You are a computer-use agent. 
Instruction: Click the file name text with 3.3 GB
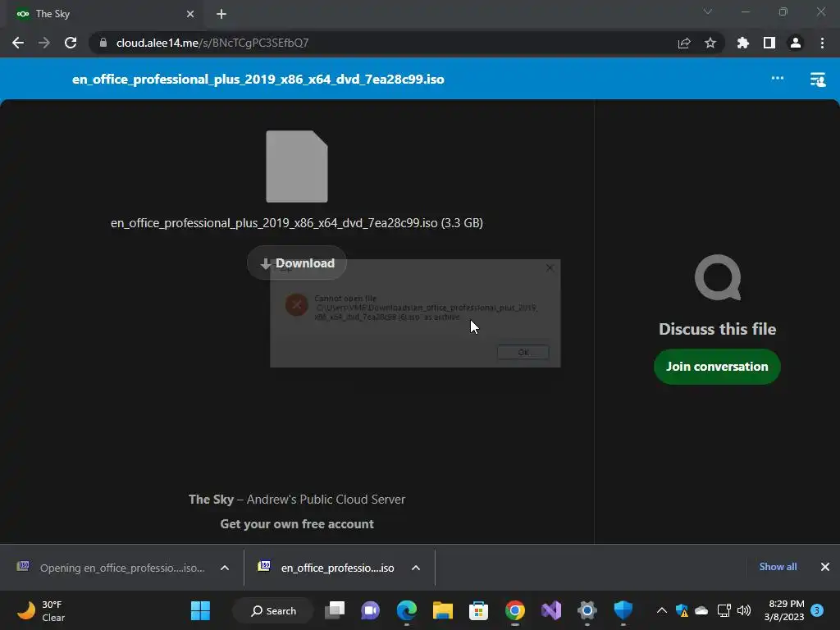(297, 223)
